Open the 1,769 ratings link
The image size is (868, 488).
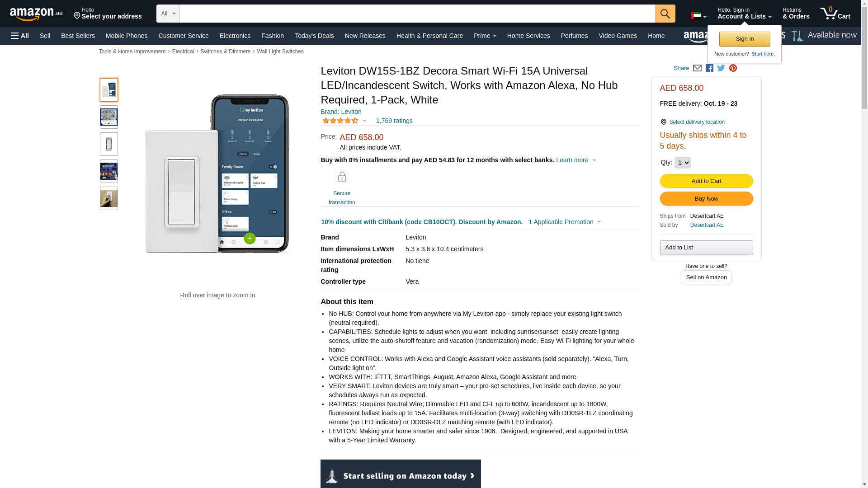click(394, 121)
